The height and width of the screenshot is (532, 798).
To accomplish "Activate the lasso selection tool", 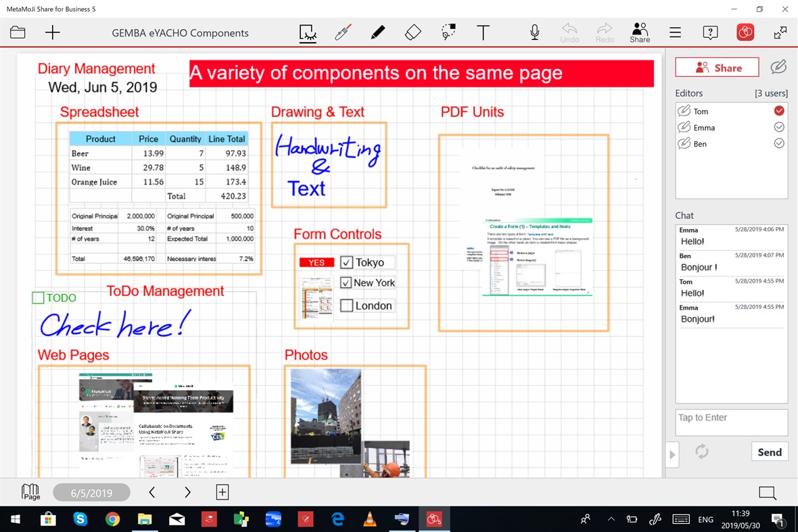I will pos(448,32).
